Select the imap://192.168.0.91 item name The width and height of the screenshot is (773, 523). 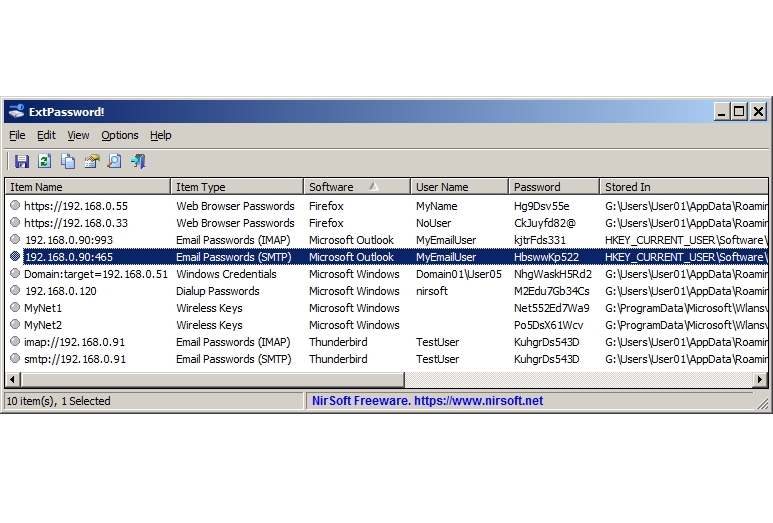click(x=74, y=342)
